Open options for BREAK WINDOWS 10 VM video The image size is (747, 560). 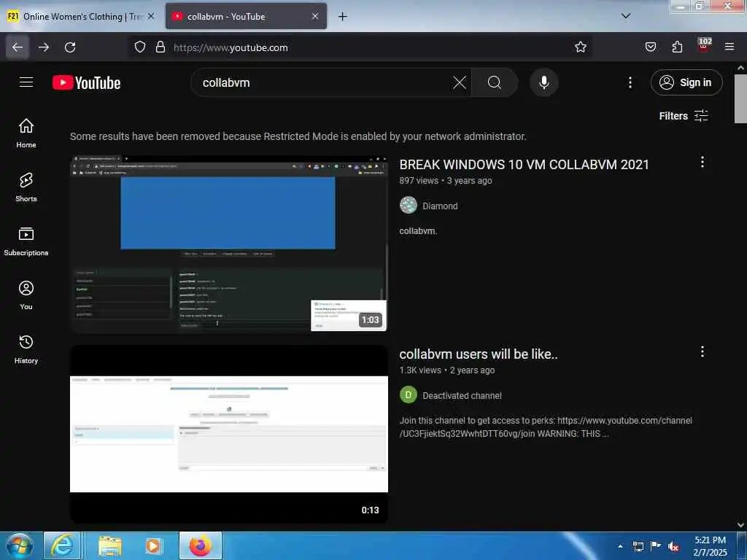[x=702, y=162]
